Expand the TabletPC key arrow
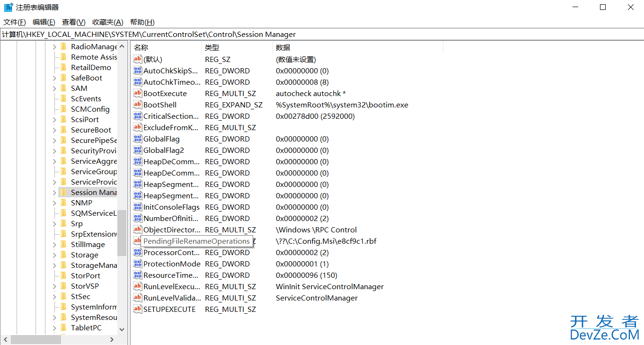Viewport: 644px width, 345px height. click(x=54, y=327)
